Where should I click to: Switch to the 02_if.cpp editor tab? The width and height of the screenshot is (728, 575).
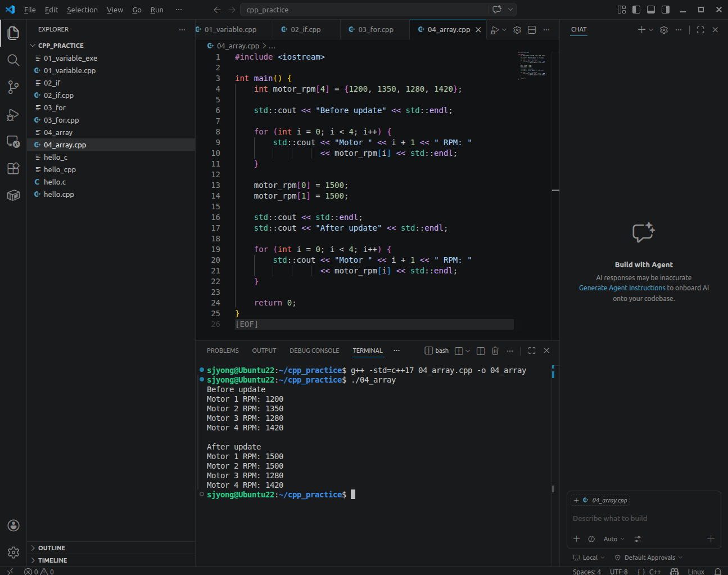(x=305, y=29)
